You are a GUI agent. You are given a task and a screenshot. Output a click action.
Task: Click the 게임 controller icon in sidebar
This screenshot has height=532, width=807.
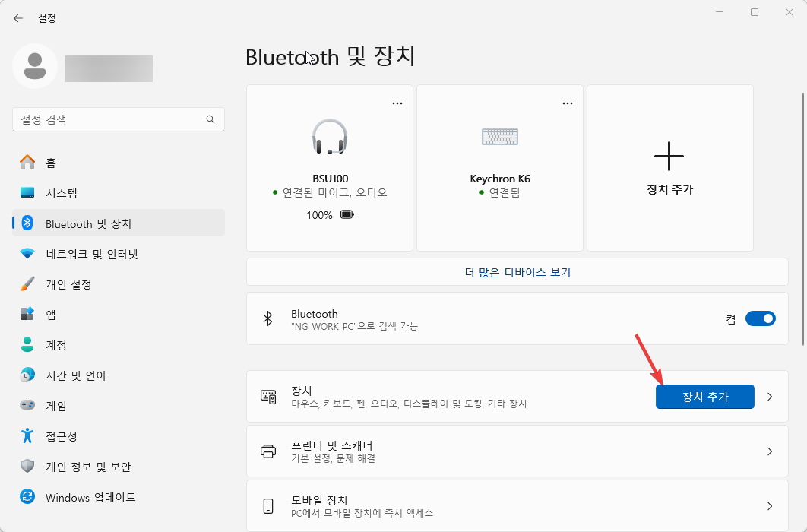pyautogui.click(x=24, y=405)
